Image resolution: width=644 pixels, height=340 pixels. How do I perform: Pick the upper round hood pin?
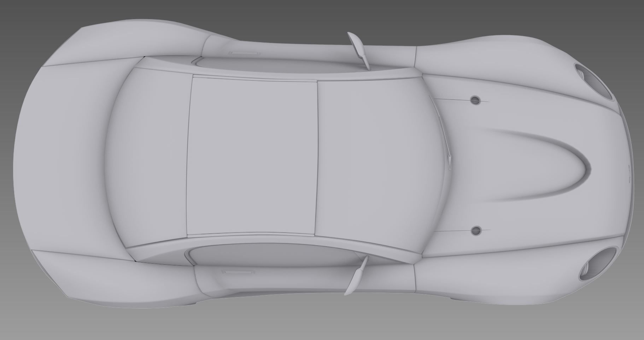476,100
